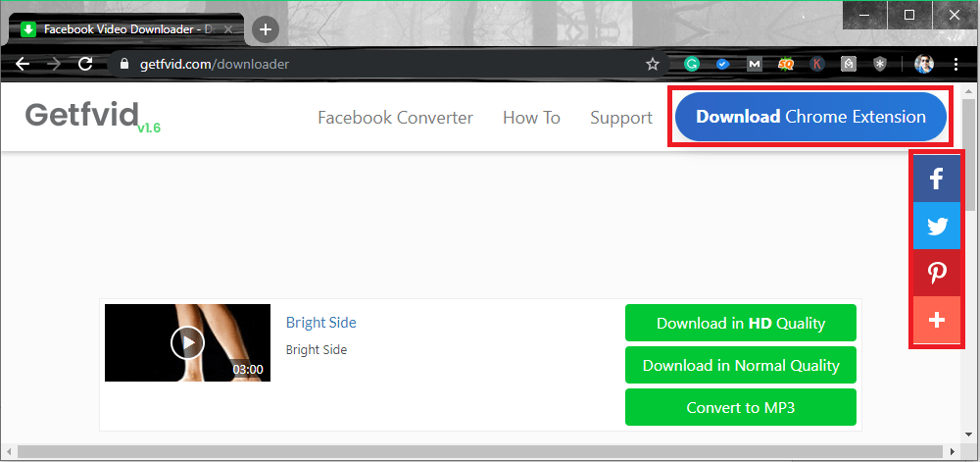Minimize the Chrome window
This screenshot has width=980, height=462.
pos(864,15)
